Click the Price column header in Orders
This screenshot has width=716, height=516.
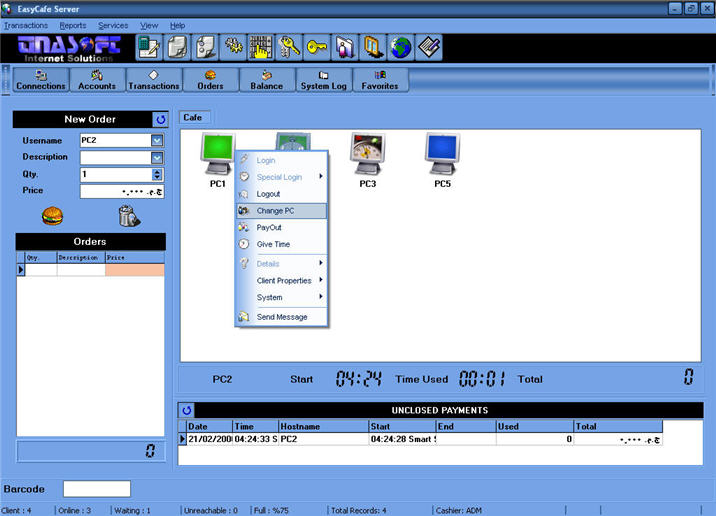(135, 258)
